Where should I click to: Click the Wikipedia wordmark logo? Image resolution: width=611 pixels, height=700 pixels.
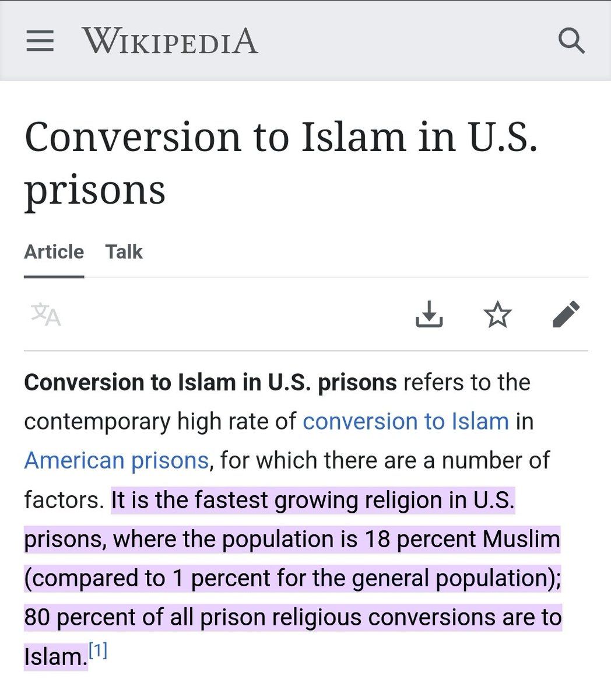170,41
